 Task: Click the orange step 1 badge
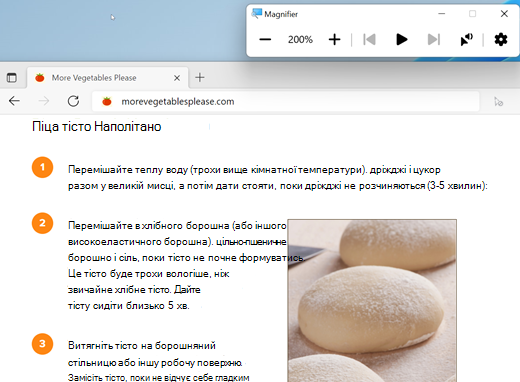click(42, 167)
